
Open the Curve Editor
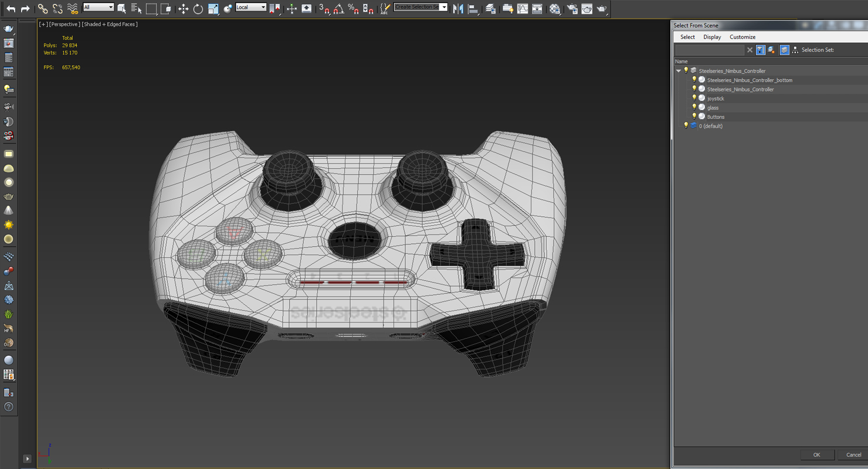coord(523,9)
